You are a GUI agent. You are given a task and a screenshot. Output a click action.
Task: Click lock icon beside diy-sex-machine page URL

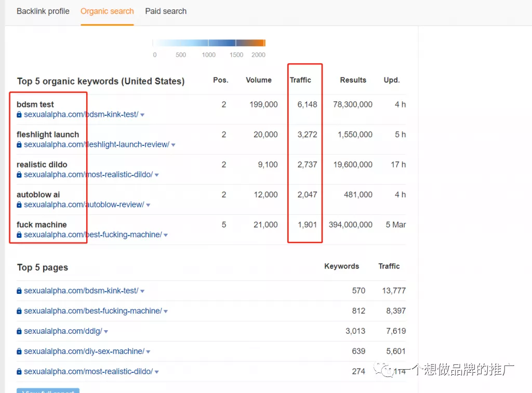(19, 351)
